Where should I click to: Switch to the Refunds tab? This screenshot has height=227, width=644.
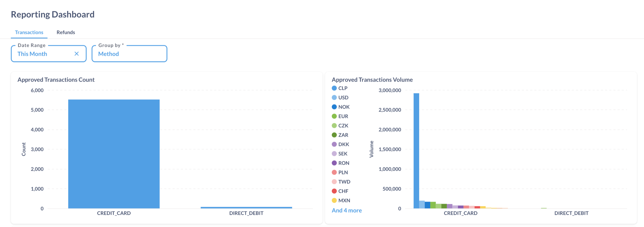pyautogui.click(x=66, y=32)
